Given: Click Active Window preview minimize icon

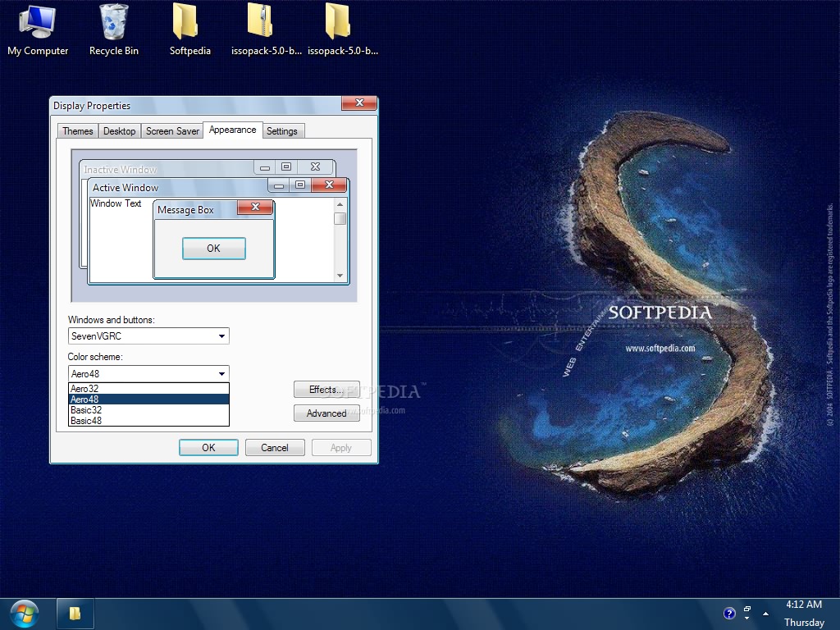Looking at the screenshot, I should pos(279,185).
